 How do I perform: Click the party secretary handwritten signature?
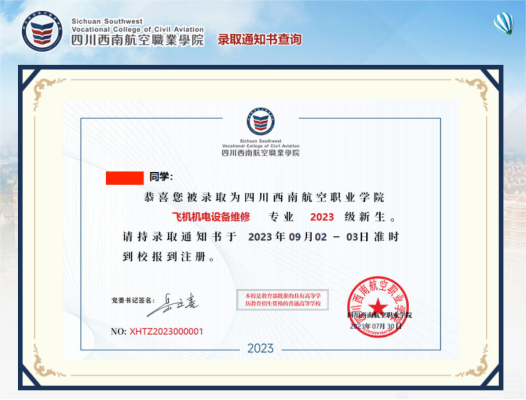172,305
